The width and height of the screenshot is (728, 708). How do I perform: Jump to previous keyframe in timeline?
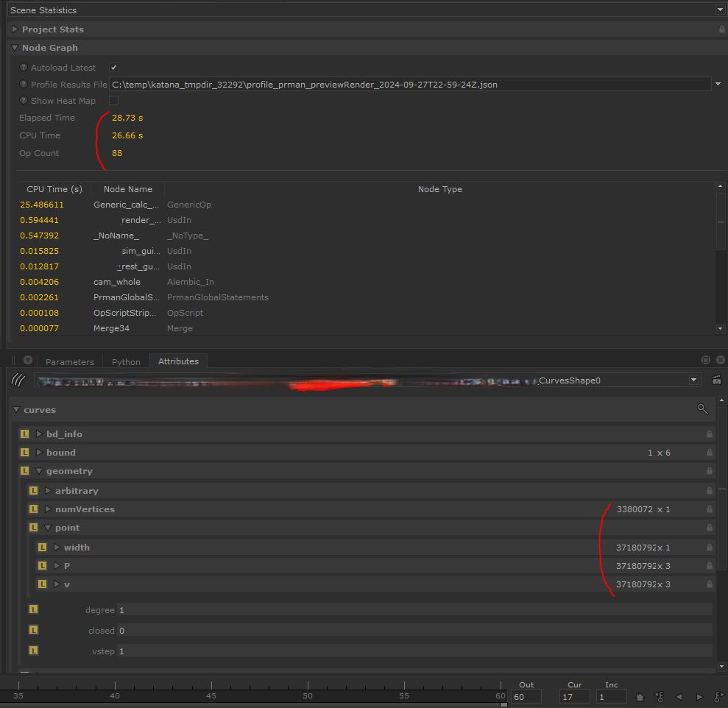coord(660,696)
